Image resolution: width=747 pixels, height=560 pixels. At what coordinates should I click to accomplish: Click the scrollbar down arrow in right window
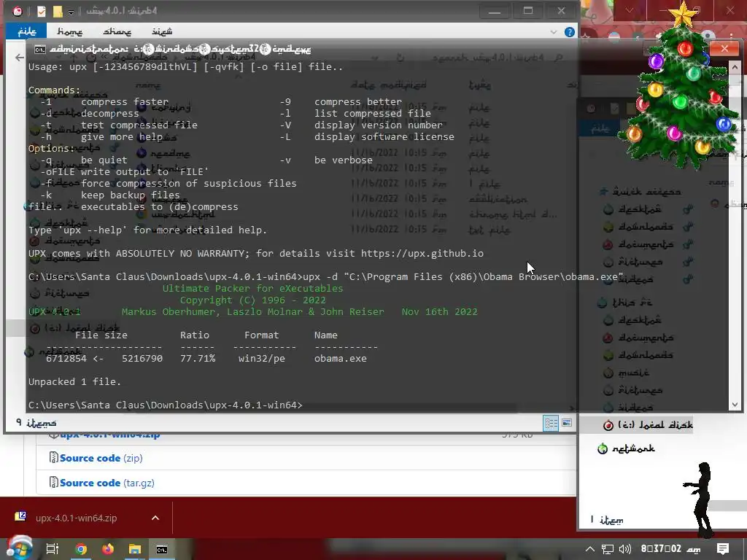click(x=735, y=405)
